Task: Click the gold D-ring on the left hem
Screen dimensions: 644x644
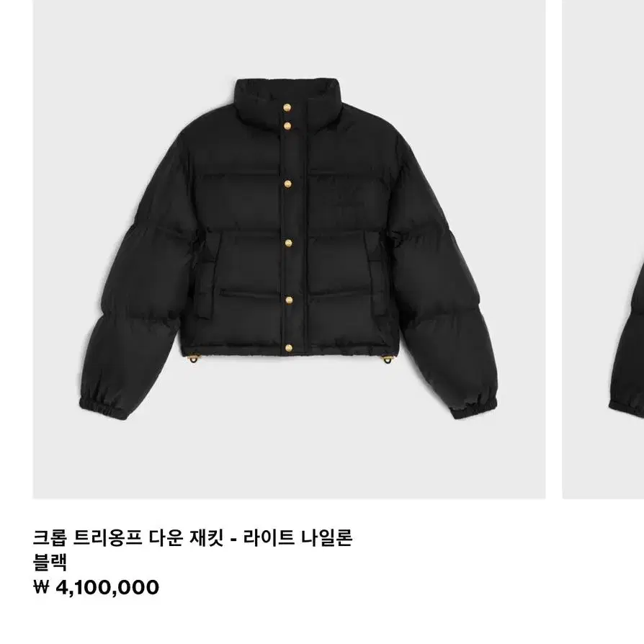Action: pyautogui.click(x=193, y=359)
